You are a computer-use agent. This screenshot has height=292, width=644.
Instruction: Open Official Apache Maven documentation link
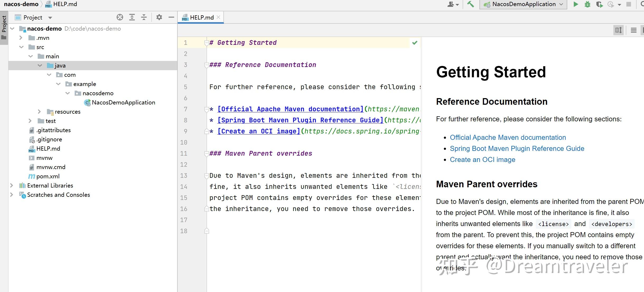[x=507, y=137]
